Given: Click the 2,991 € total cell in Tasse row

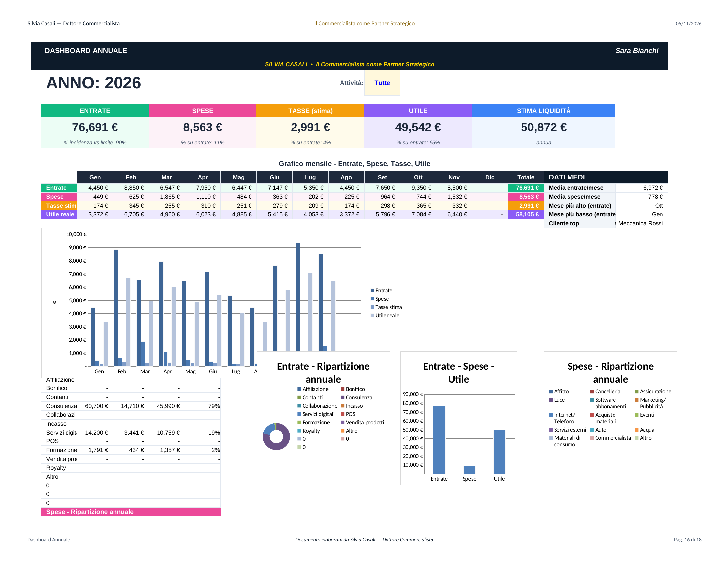Looking at the screenshot, I should (526, 206).
